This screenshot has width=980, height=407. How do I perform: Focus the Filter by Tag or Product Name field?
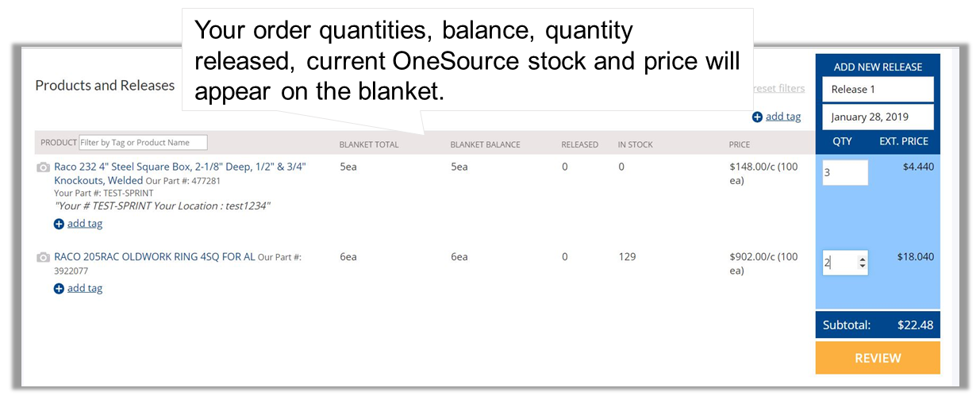click(143, 143)
